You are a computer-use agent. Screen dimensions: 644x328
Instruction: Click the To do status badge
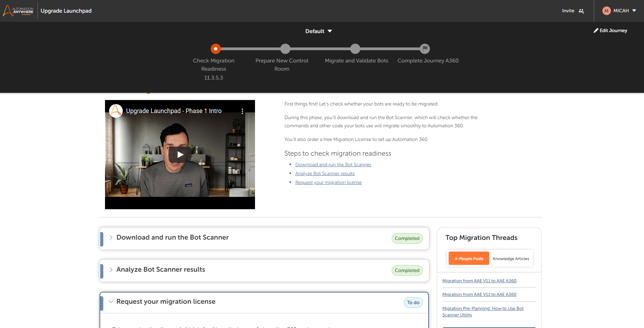[x=413, y=302]
